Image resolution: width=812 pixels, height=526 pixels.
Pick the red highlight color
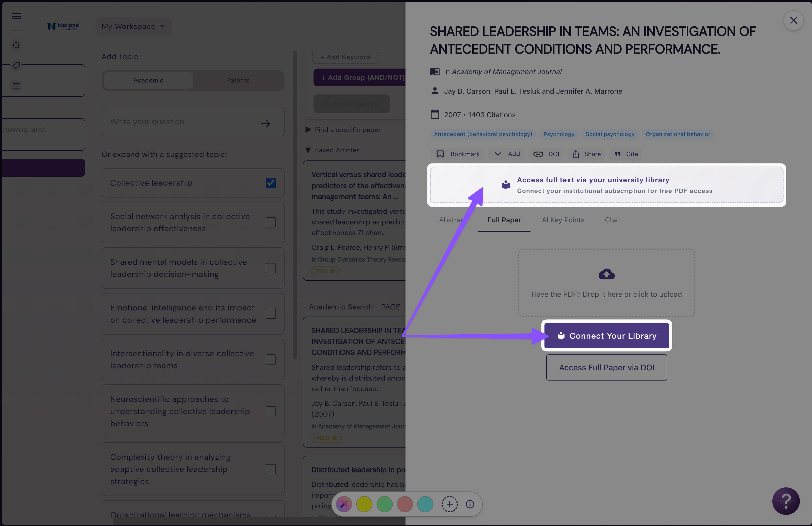(x=405, y=504)
